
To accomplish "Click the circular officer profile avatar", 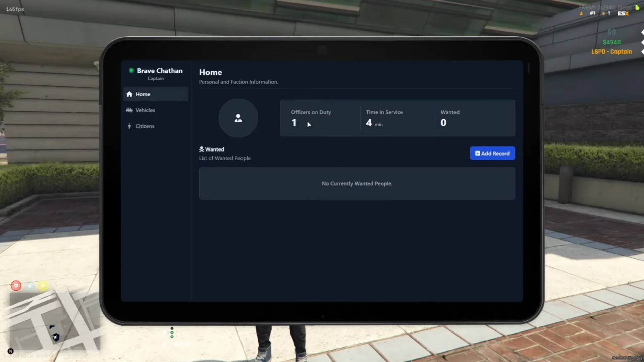I will pos(238,118).
